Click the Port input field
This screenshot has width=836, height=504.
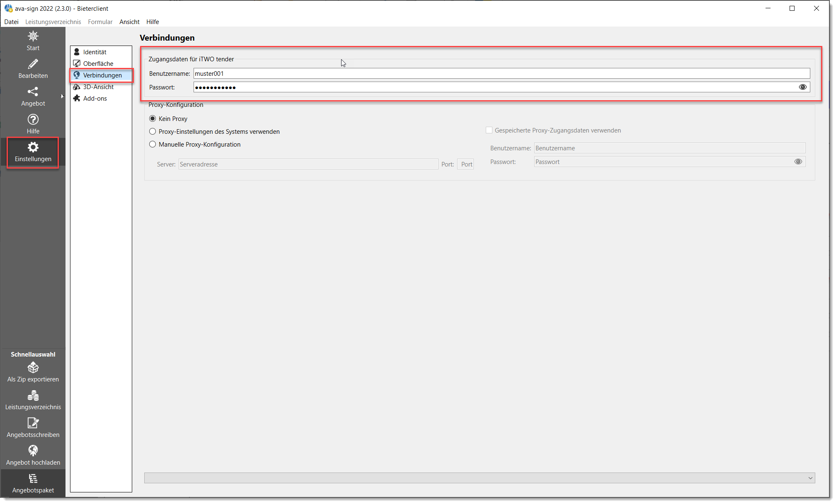click(465, 164)
